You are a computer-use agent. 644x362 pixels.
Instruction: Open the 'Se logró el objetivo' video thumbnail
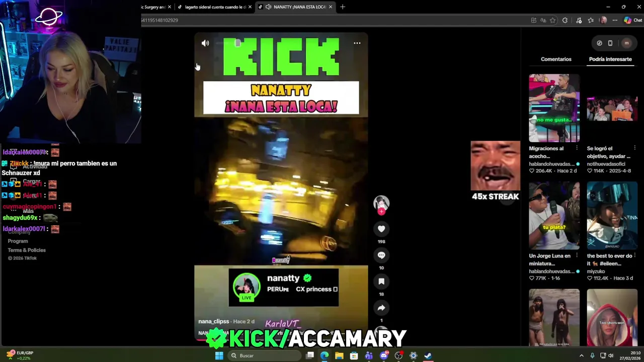coord(612,108)
